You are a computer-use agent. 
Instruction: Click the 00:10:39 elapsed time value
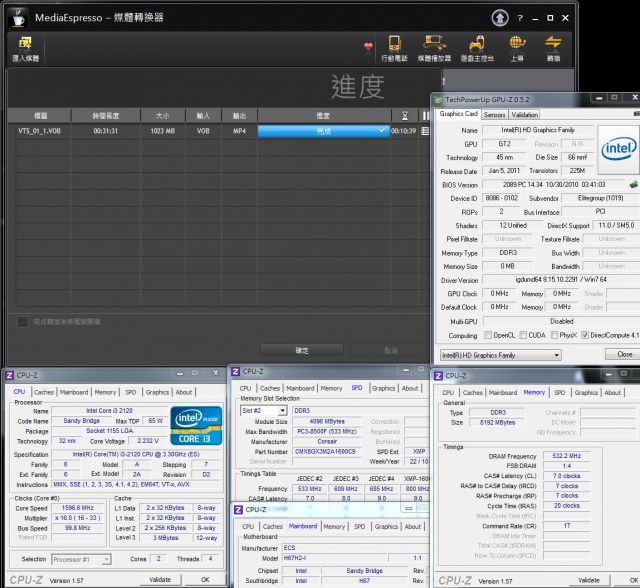point(403,131)
